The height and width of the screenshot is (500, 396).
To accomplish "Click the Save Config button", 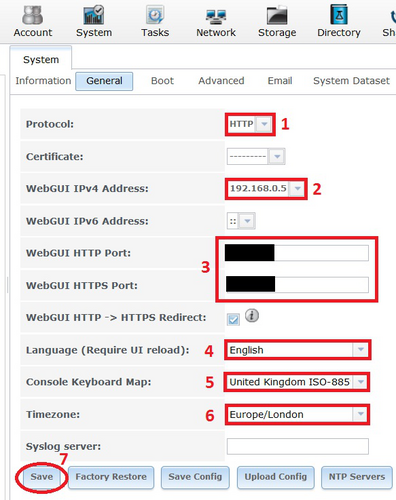I will [195, 477].
